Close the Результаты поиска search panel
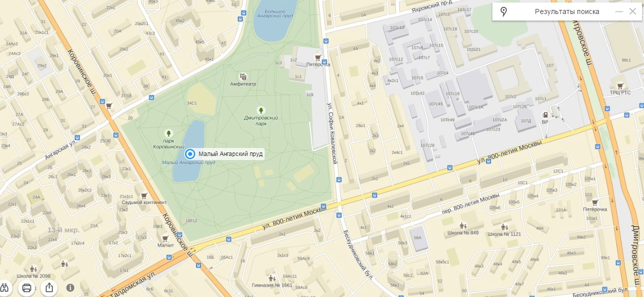The width and height of the screenshot is (644, 297). pos(632,11)
